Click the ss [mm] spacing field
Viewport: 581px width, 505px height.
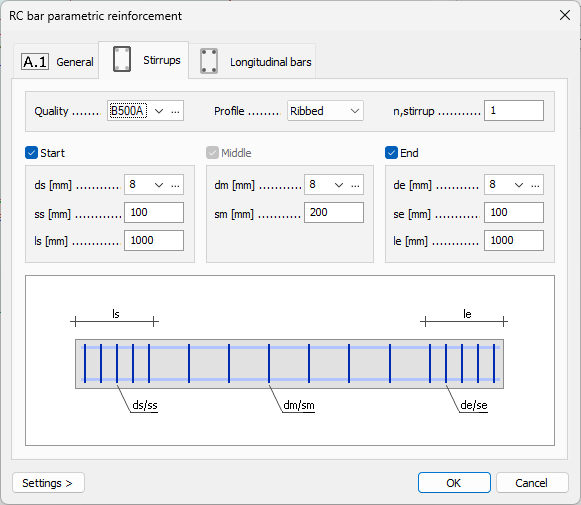click(154, 212)
